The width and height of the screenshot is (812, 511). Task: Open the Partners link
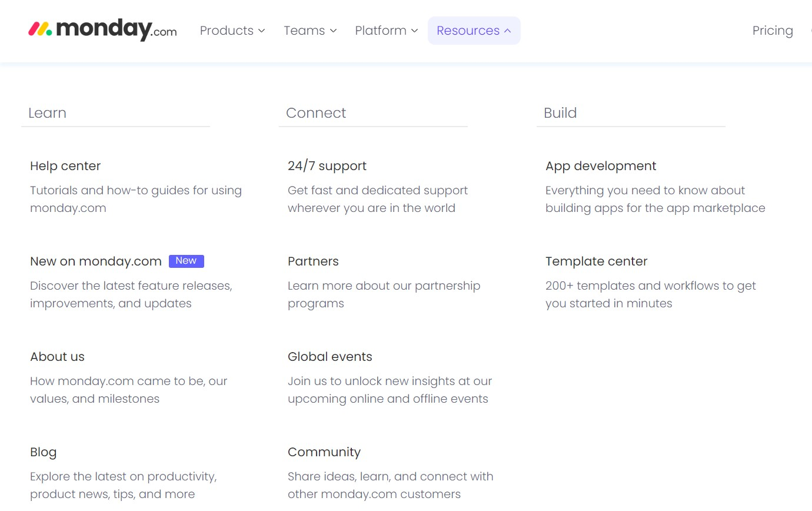click(x=313, y=261)
